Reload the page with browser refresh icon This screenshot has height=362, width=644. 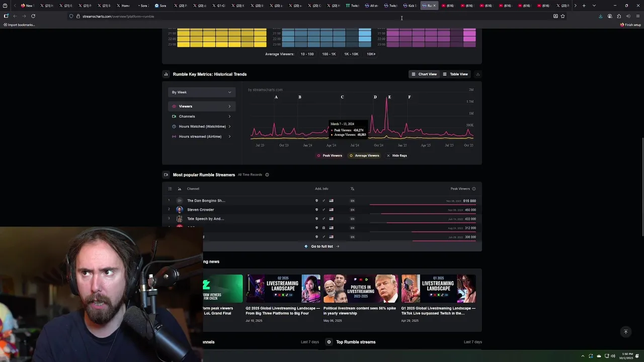tap(33, 16)
